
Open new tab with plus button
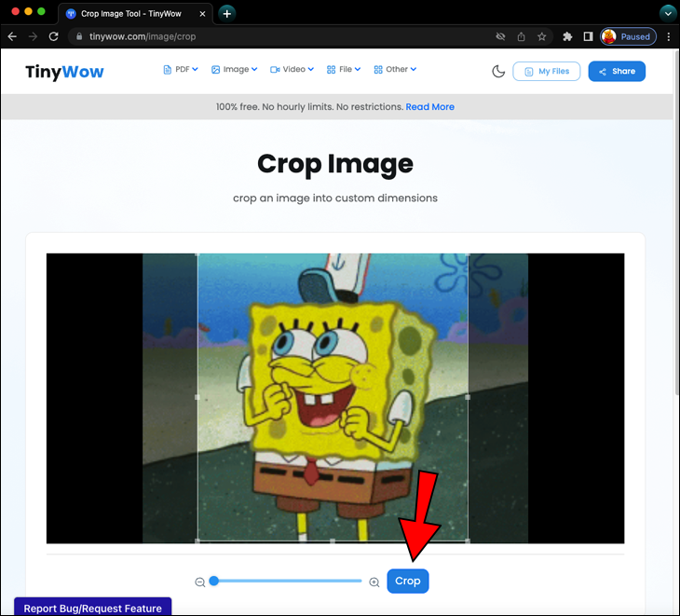point(226,13)
